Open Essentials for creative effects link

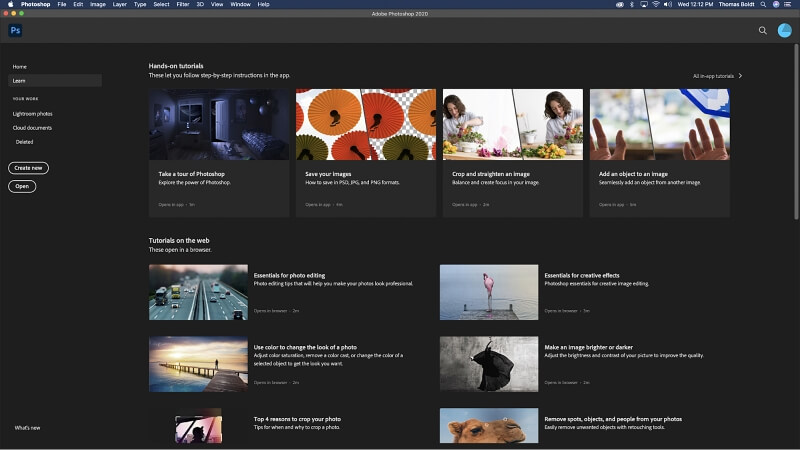click(x=582, y=276)
